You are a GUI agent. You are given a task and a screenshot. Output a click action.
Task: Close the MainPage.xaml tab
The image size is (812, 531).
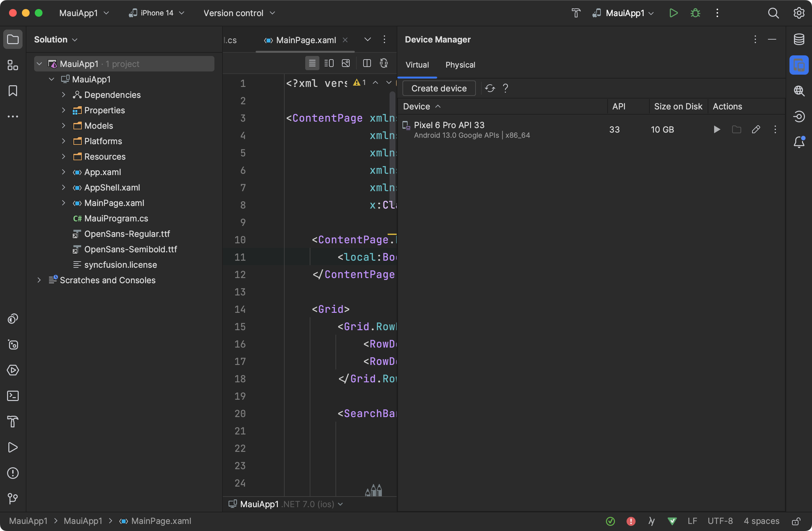pyautogui.click(x=345, y=40)
